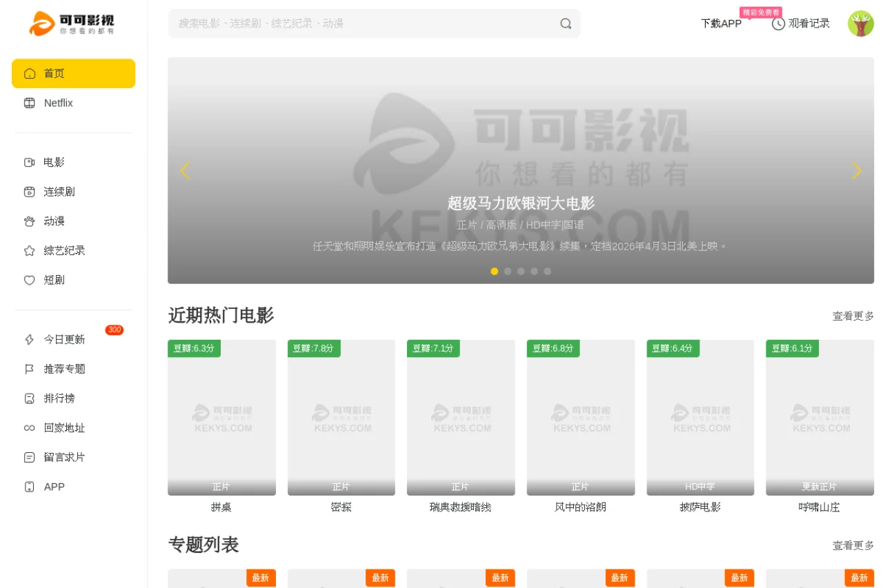Click the heart icon for 短剧
Screen dimensions: 883x588
coord(30,281)
